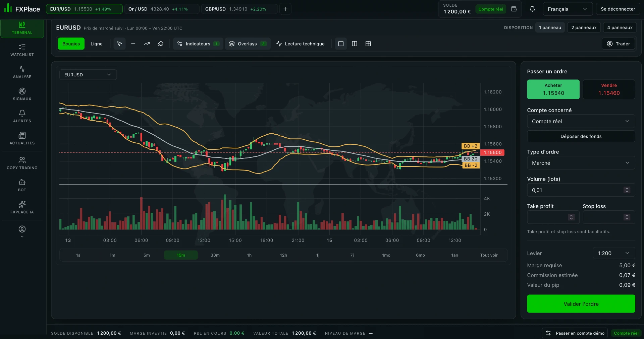The image size is (644, 339).
Task: Open the Levier 1:200 dropdown
Action: [614, 253]
